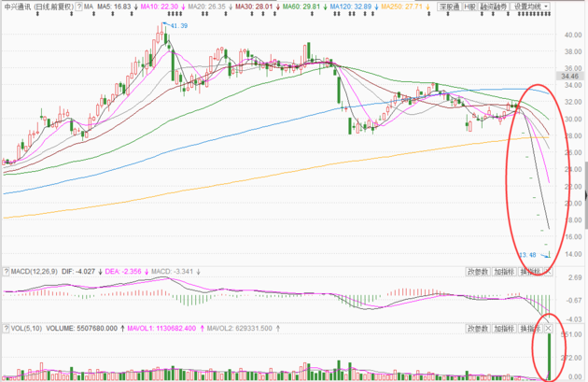The width and height of the screenshot is (588, 382).
Task: Click 换指标 in the VOL panel
Action: pyautogui.click(x=530, y=329)
